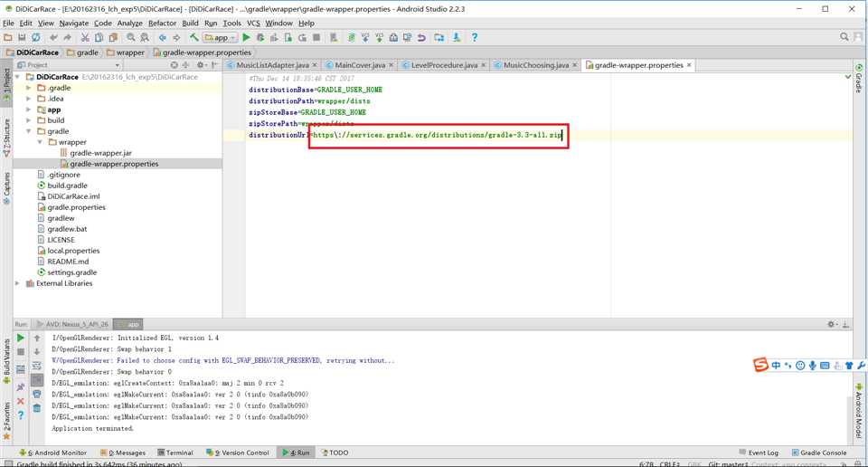
Task: Click the Search Everywhere magnifier icon
Action: pos(844,36)
